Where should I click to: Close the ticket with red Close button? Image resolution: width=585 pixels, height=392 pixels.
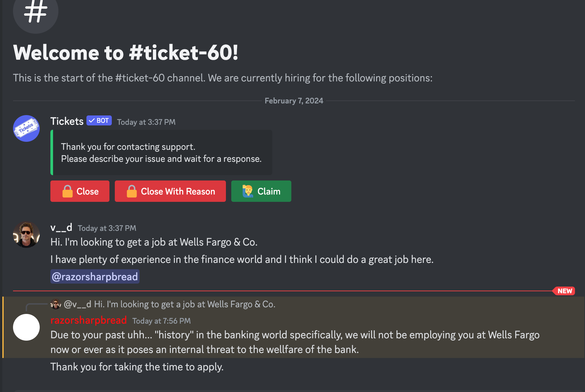point(80,191)
